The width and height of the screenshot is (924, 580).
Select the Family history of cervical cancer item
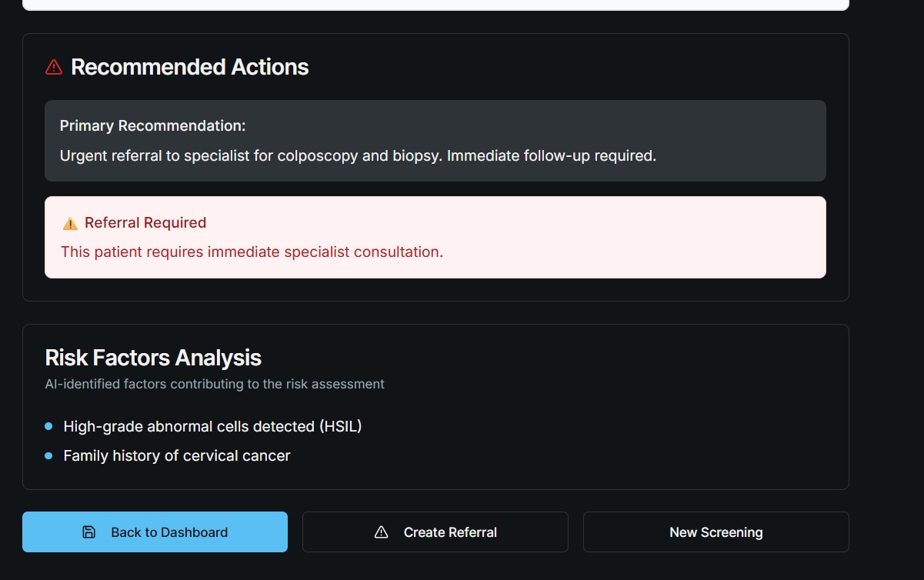[x=177, y=456]
